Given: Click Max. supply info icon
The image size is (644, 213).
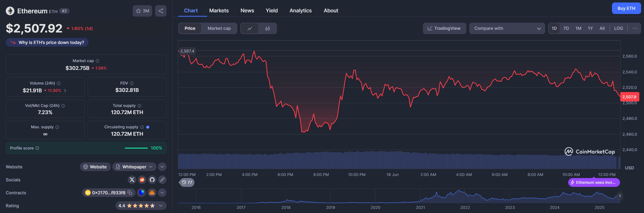Looking at the screenshot, I should point(57,127).
